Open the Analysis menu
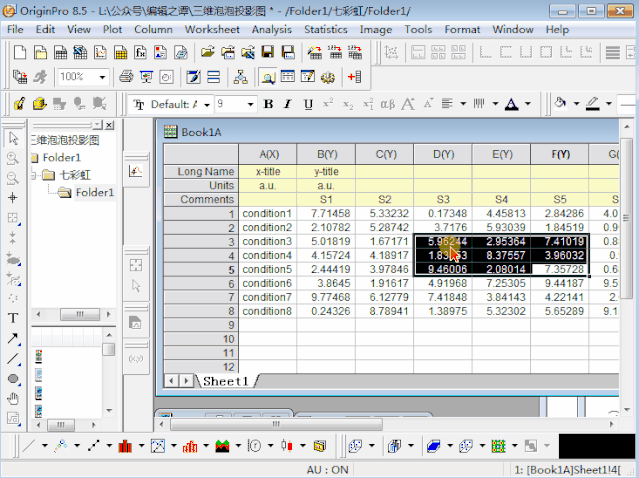The image size is (639, 478). [271, 29]
